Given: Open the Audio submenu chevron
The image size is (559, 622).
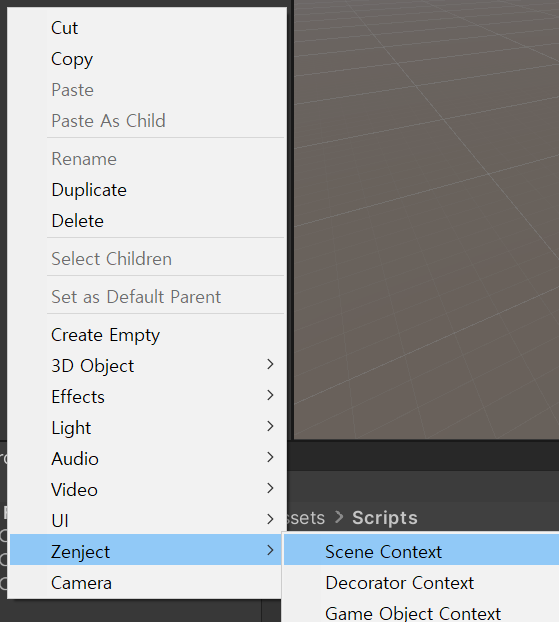Looking at the screenshot, I should [270, 457].
